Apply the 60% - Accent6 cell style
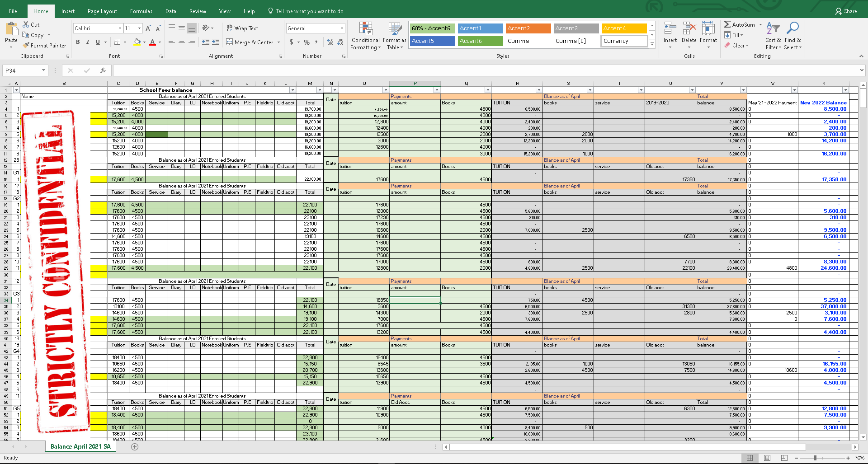Image resolution: width=868 pixels, height=464 pixels. [x=433, y=28]
